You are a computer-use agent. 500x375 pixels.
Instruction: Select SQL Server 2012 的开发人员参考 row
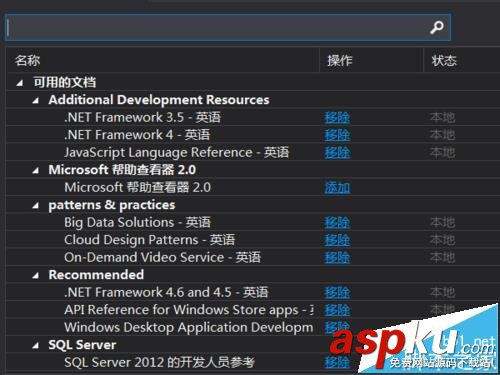coord(159,362)
